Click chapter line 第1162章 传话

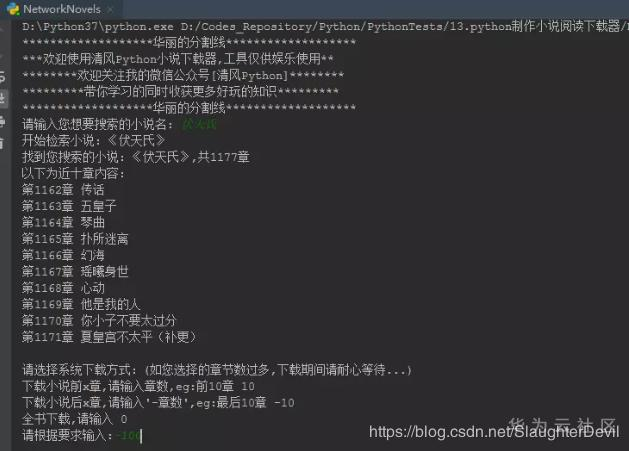[63, 190]
